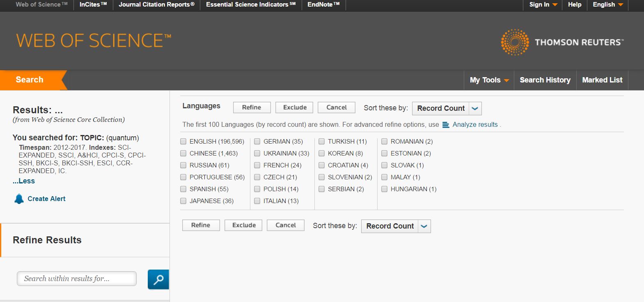The height and width of the screenshot is (302, 644).
Task: Click the Refine Results panel heading
Action: 47,240
